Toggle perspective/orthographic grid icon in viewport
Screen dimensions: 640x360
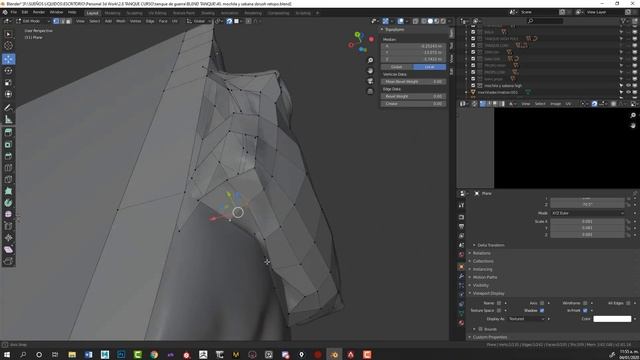pos(370,91)
